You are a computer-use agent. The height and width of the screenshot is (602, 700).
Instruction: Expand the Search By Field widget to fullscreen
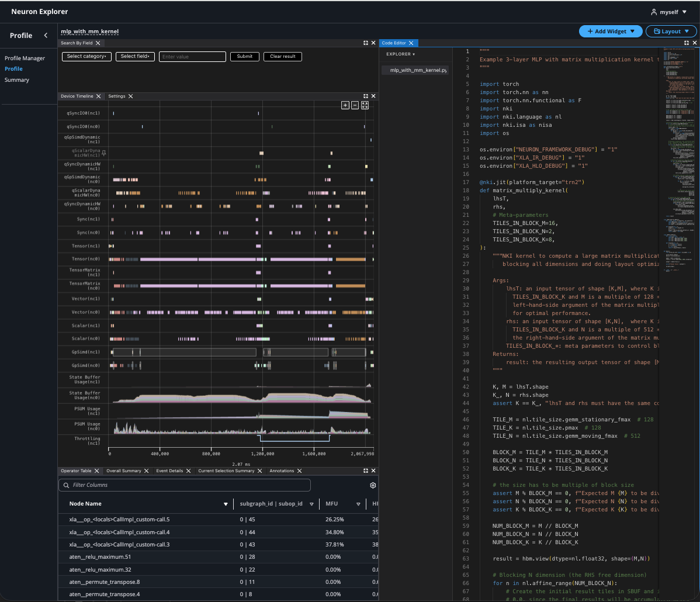366,43
